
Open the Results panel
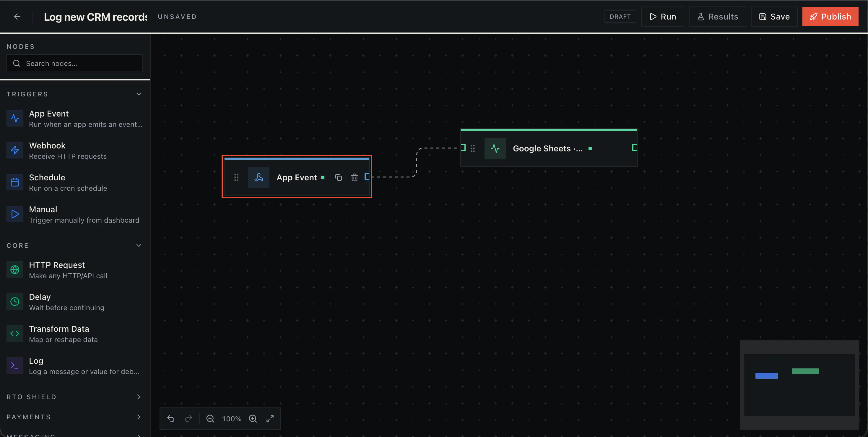click(717, 17)
